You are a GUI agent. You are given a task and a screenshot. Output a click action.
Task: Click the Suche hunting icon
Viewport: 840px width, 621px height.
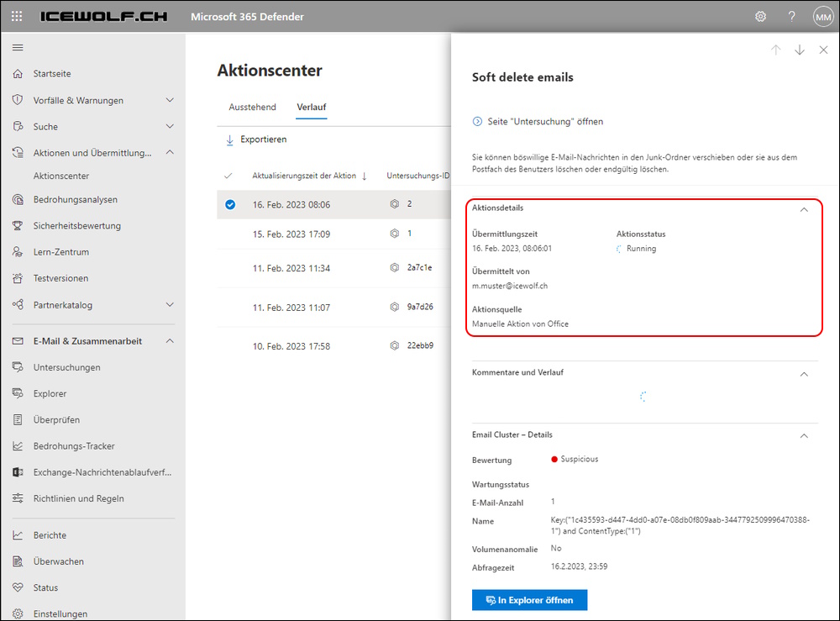[x=18, y=126]
